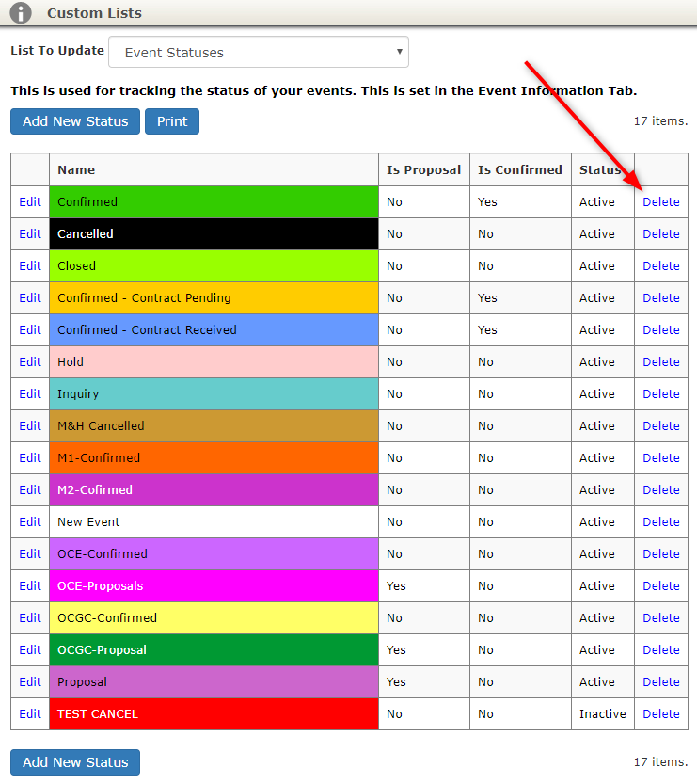Edit the OCGC-Confirmed row

[x=30, y=618]
